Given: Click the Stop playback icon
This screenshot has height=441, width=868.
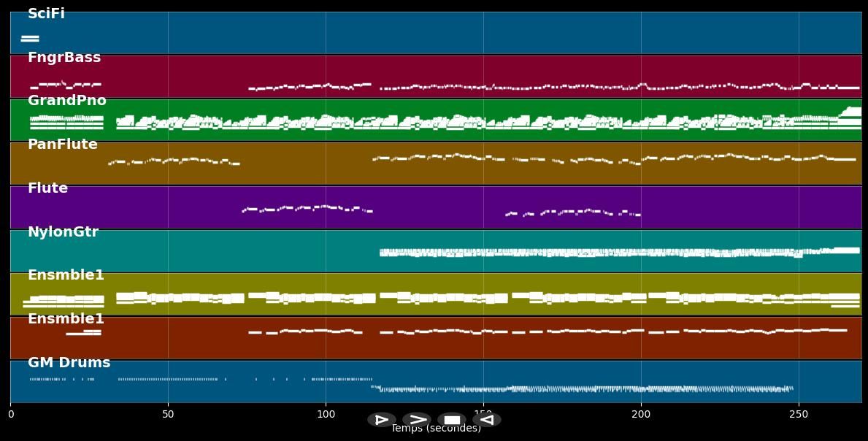Looking at the screenshot, I should (451, 419).
